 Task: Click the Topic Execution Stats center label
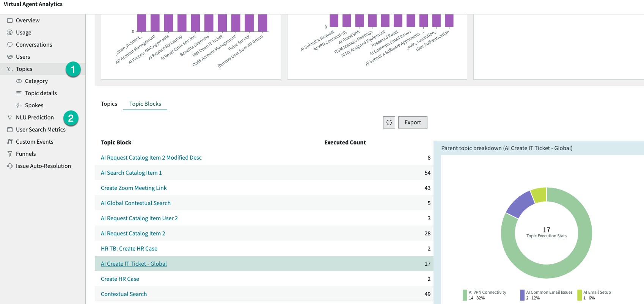[x=547, y=236]
